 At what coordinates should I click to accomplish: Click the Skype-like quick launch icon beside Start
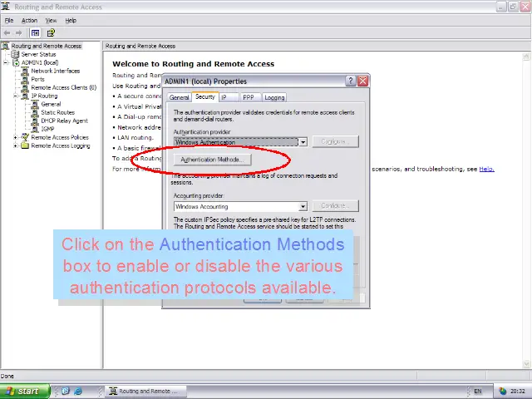[66, 391]
